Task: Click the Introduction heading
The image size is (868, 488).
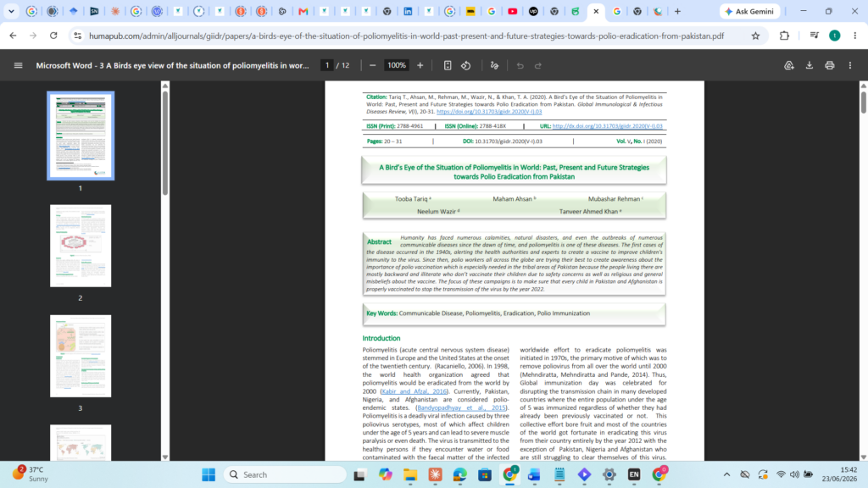Action: [x=381, y=338]
